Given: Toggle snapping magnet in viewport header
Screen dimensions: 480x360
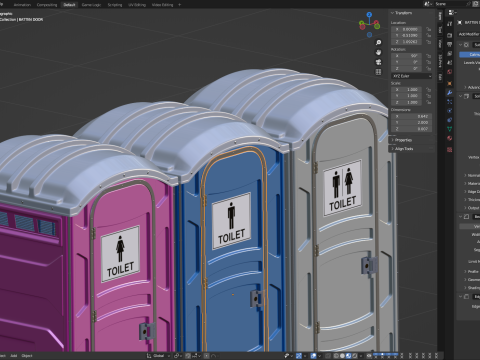Looking at the screenshot, I should (x=188, y=356).
